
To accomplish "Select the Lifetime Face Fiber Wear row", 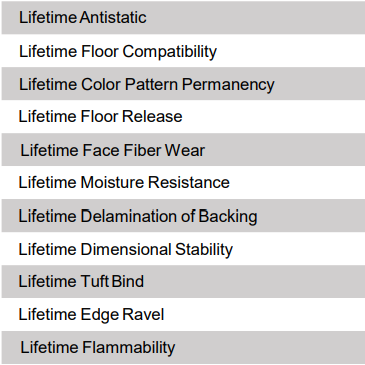I will click(x=183, y=150).
